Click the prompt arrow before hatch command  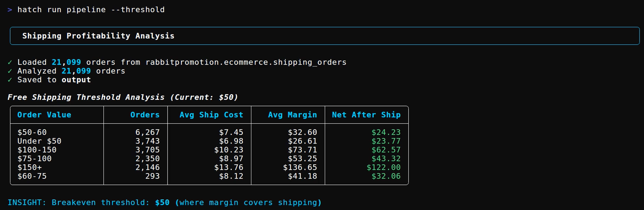point(10,10)
